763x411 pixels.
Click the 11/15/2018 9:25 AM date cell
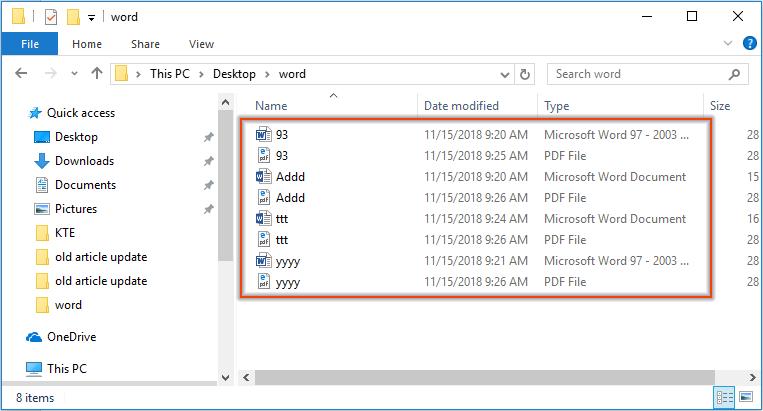[x=475, y=156]
